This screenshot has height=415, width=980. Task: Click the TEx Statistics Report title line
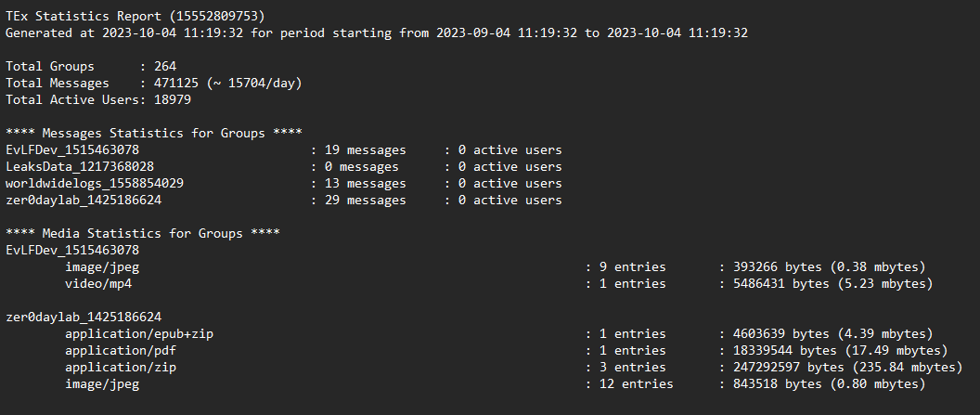coord(135,17)
